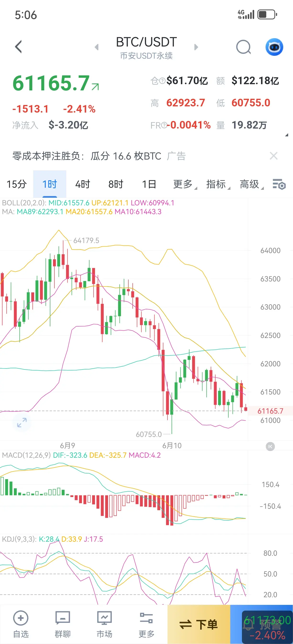Go back using the left chevron
This screenshot has width=293, height=644.
tap(19, 47)
